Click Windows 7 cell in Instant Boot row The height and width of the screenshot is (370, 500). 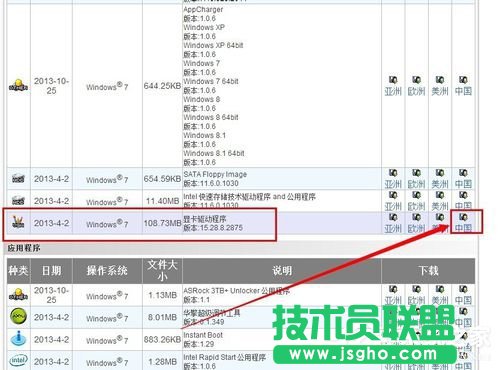(x=107, y=340)
